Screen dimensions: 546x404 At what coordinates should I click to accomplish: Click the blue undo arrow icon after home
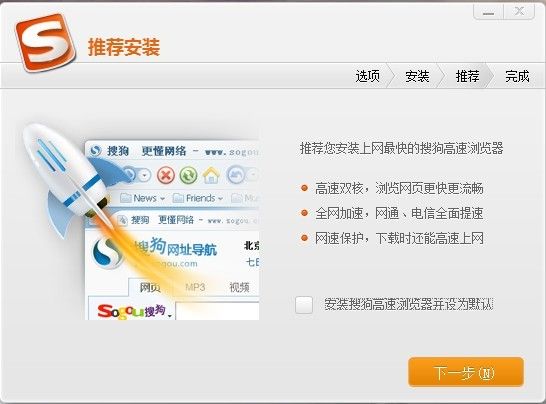pos(236,175)
